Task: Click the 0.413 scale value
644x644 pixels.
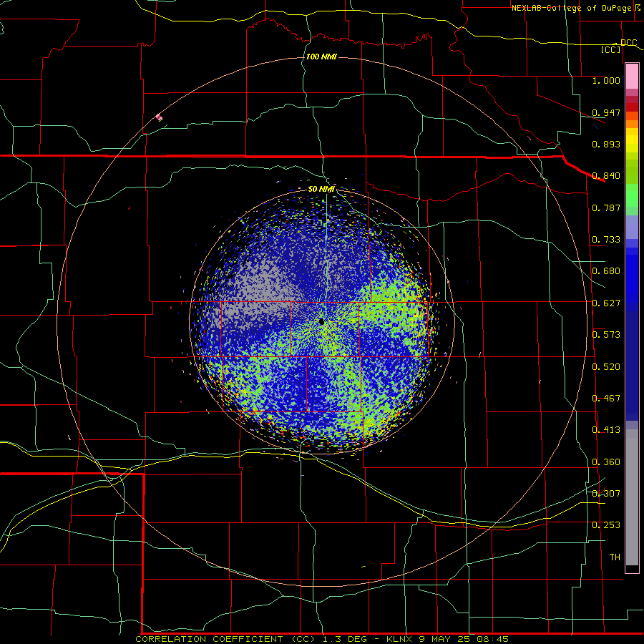Action: (x=606, y=430)
